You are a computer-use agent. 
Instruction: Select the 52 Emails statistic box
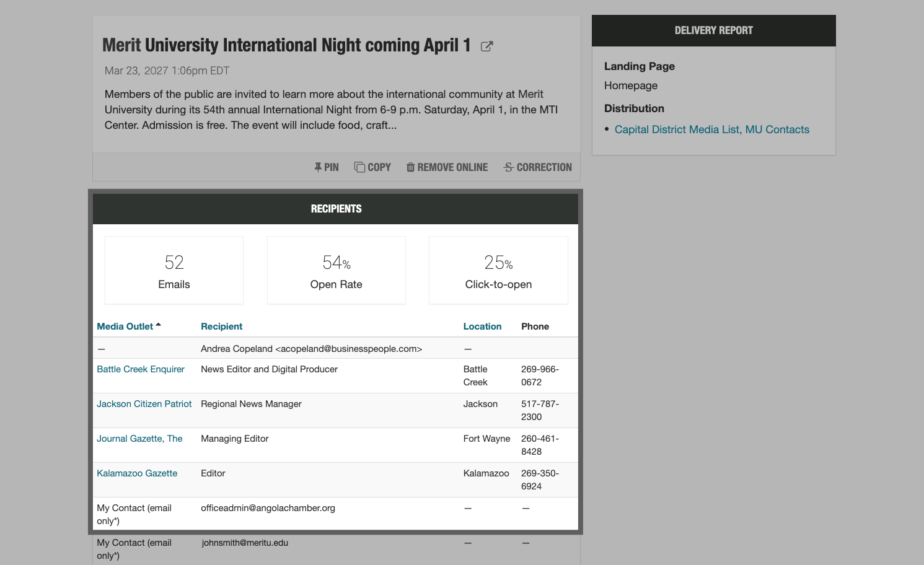click(174, 269)
